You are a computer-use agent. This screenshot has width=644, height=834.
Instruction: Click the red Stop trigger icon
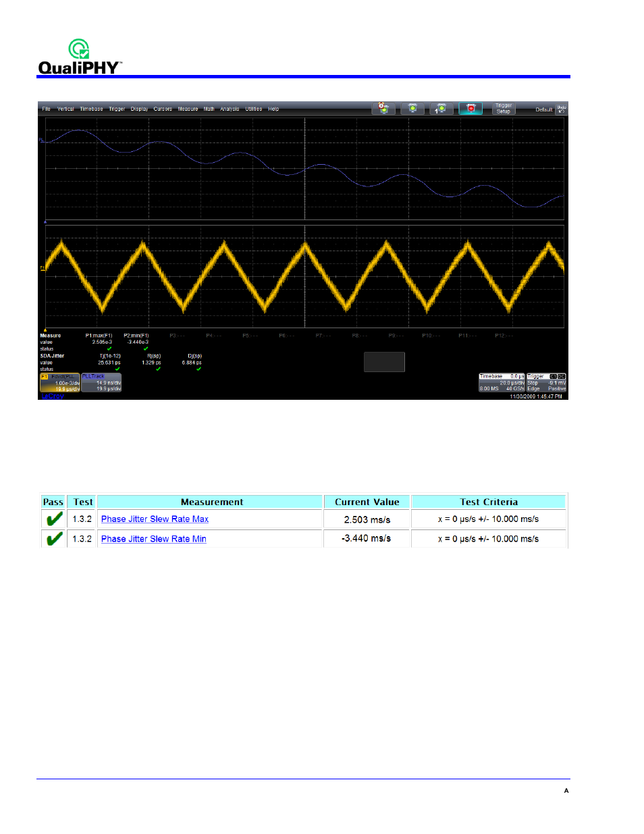[x=471, y=108]
